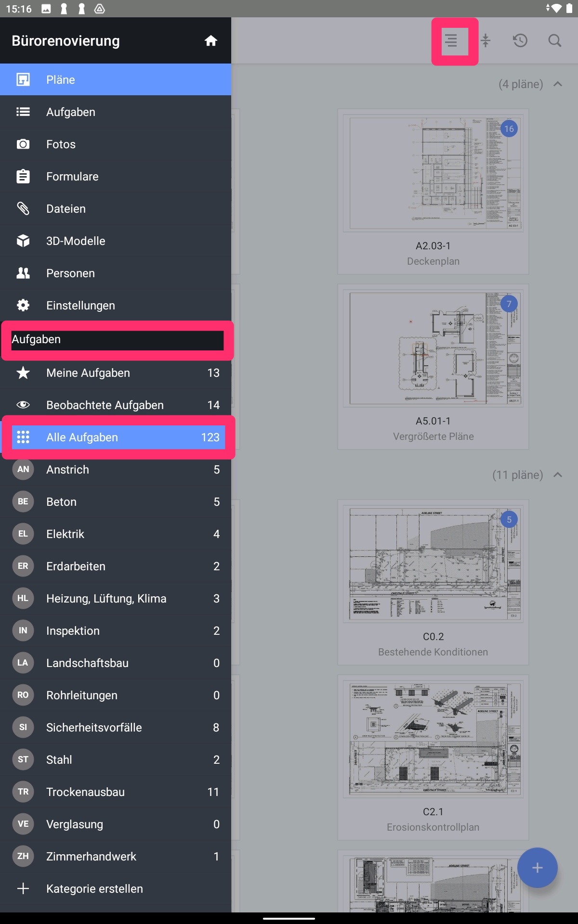Click the 7 badge on A5.01-1 plan
Viewport: 578px width, 924px height.
point(509,304)
